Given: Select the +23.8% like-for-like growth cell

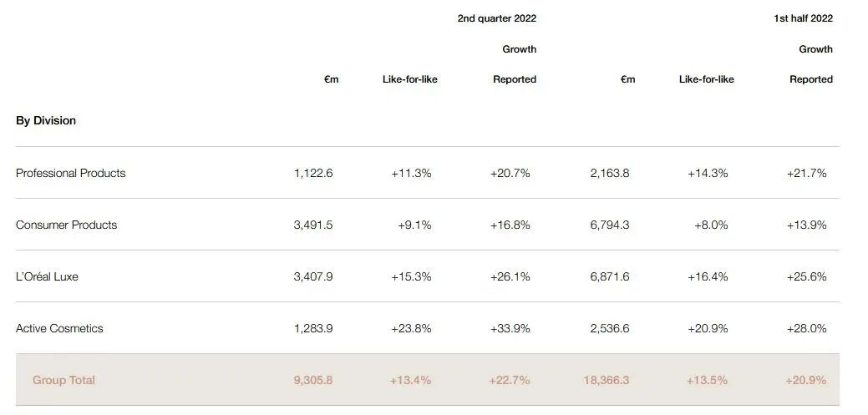Looking at the screenshot, I should (411, 328).
